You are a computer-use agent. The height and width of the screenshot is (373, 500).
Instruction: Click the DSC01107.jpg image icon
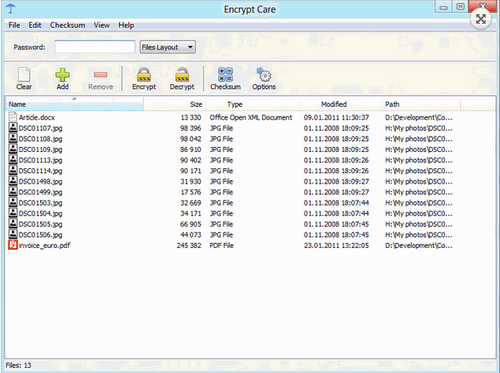click(x=13, y=128)
